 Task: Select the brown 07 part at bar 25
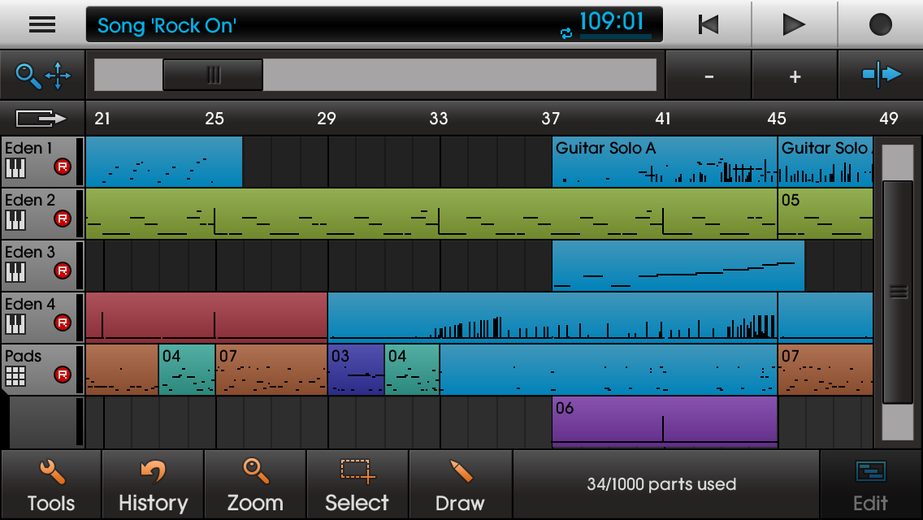pos(271,369)
